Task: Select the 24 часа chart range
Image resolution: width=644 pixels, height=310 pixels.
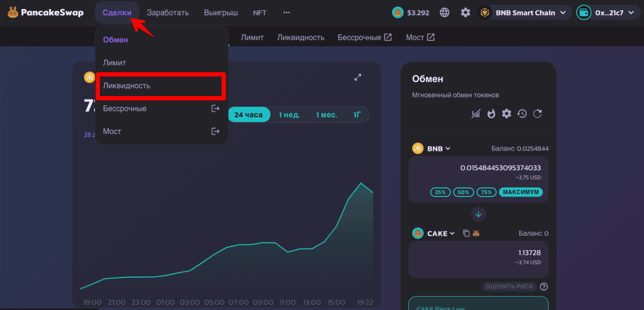Action: 249,115
